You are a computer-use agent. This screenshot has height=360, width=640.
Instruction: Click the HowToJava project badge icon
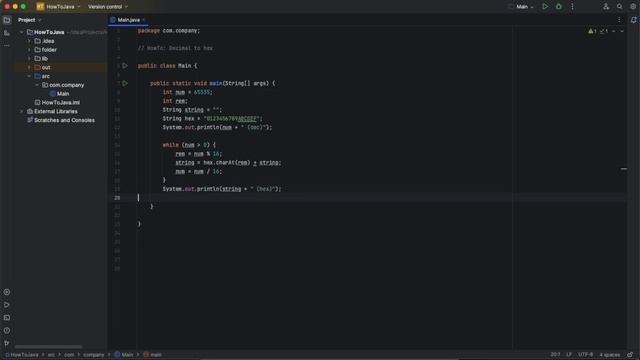[40, 7]
